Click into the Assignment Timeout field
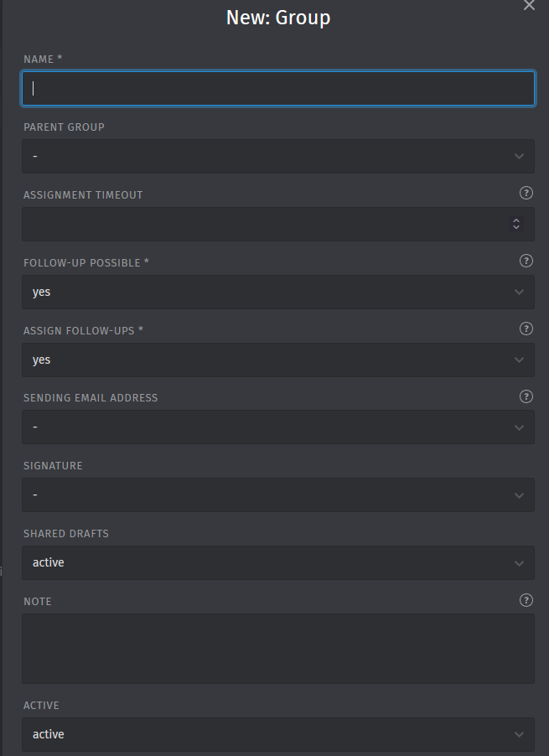 (x=265, y=224)
